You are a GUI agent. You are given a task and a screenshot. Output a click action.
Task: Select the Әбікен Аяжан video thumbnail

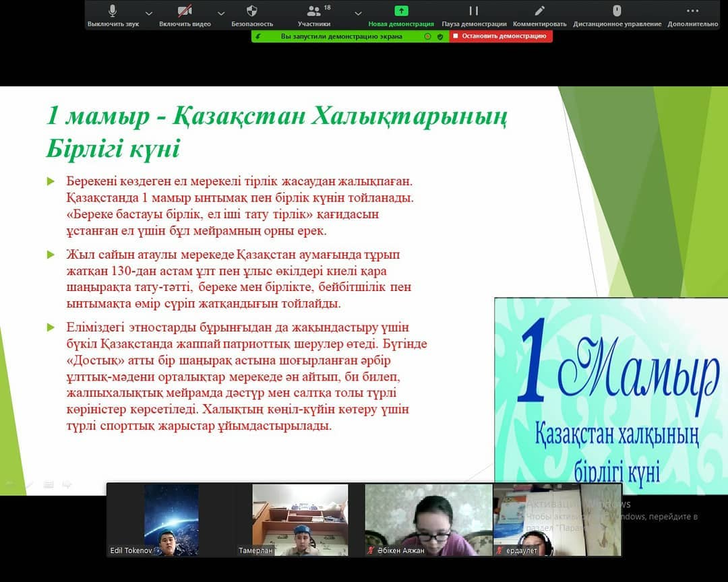tap(429, 520)
